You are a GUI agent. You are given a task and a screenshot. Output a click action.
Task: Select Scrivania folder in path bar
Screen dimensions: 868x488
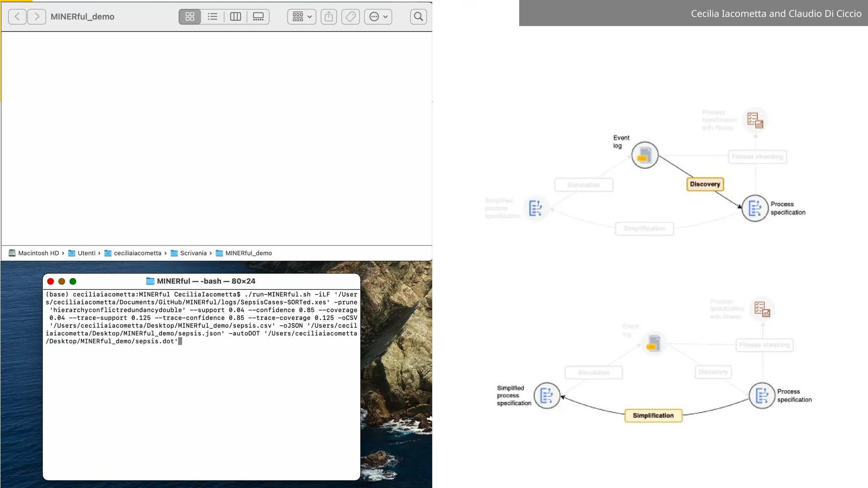point(193,253)
